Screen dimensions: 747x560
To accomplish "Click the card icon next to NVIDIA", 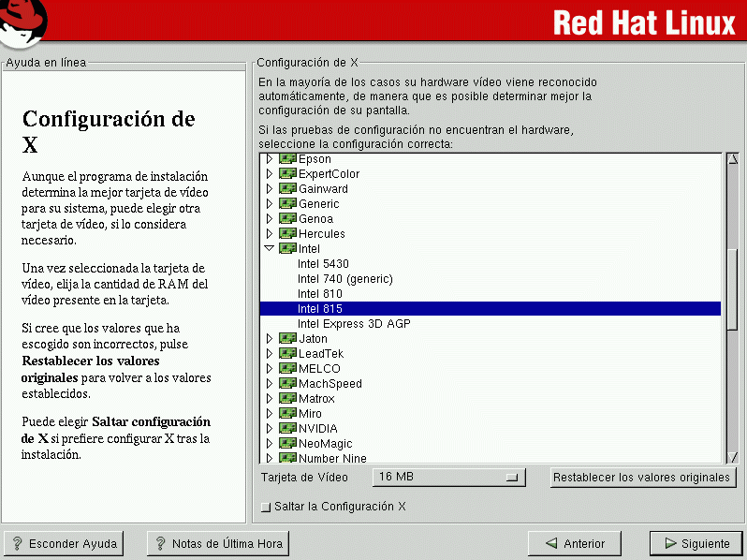I will click(x=287, y=429).
